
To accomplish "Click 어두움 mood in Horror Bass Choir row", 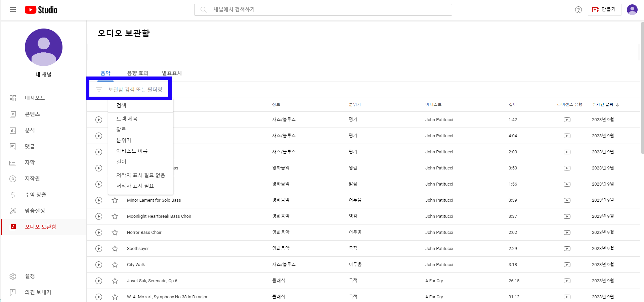I will click(x=355, y=232).
